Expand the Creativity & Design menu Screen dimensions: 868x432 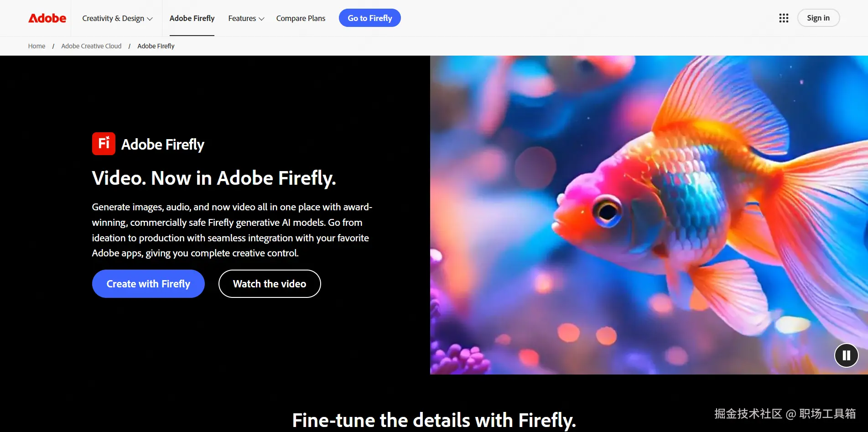tap(117, 18)
